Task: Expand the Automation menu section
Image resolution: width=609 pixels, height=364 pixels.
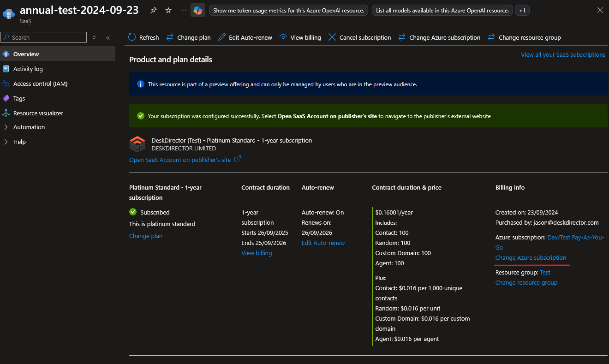Action: pos(29,127)
